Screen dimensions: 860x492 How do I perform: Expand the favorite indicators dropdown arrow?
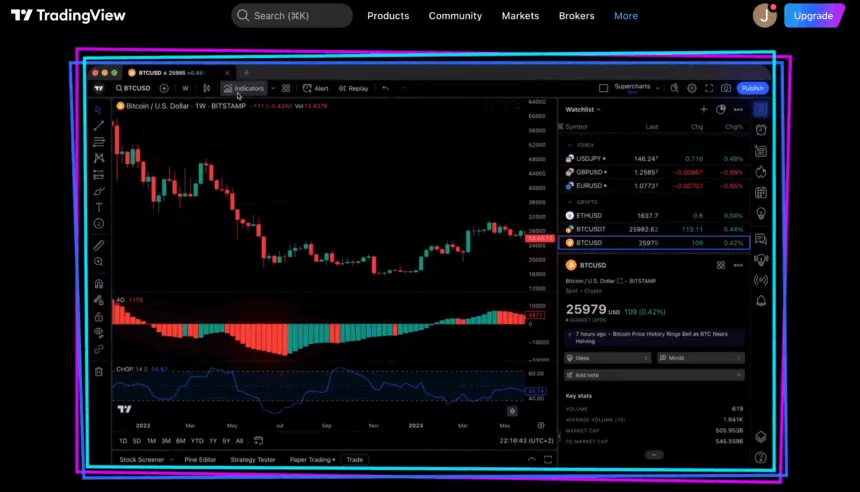pyautogui.click(x=273, y=88)
